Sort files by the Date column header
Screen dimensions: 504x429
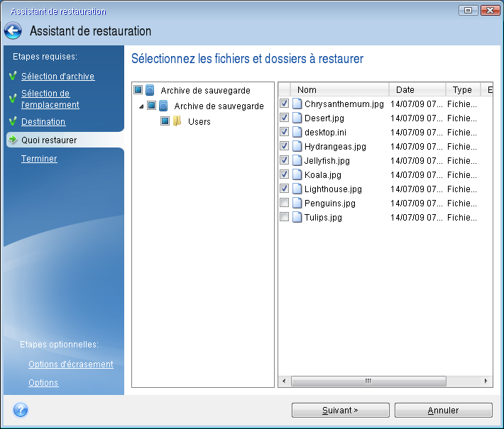click(417, 90)
